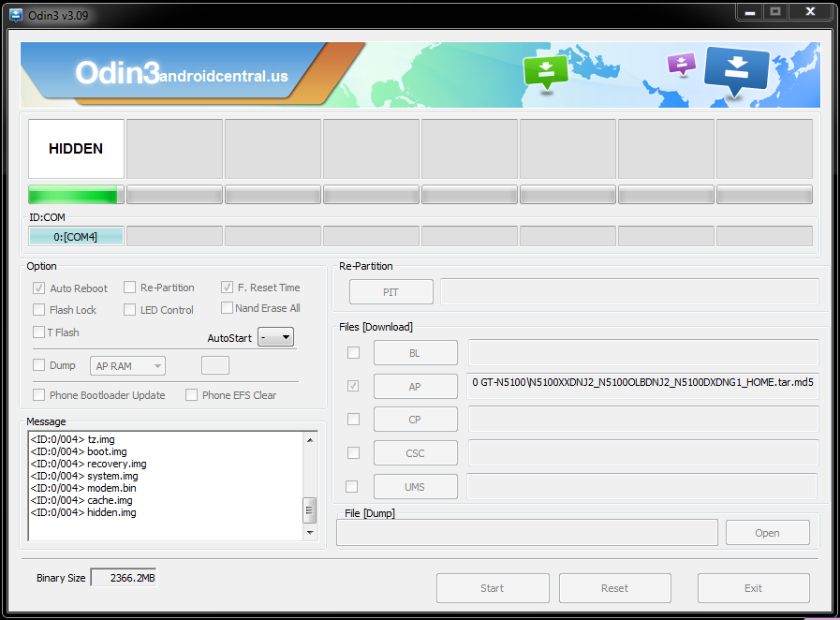
Task: Click the Reset button
Action: coord(614,588)
